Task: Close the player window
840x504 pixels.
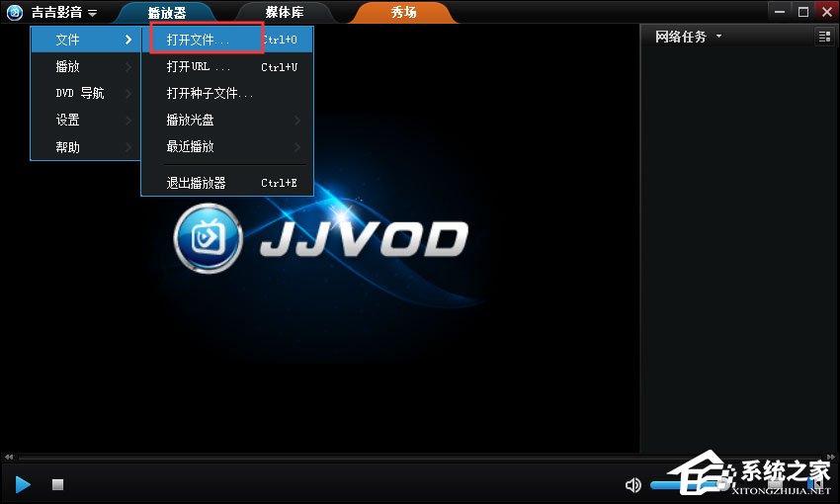Action: (x=826, y=12)
